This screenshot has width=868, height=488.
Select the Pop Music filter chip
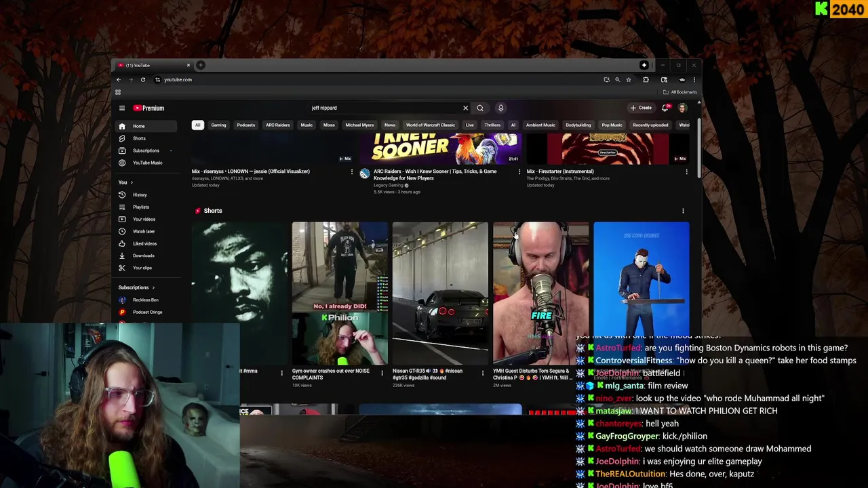(612, 125)
